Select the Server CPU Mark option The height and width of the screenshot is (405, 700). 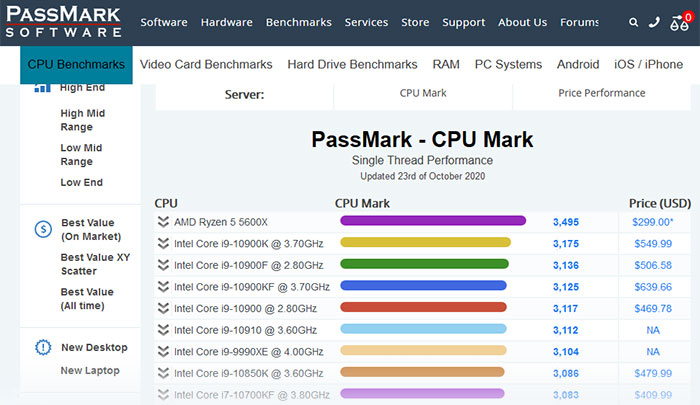pyautogui.click(x=423, y=93)
